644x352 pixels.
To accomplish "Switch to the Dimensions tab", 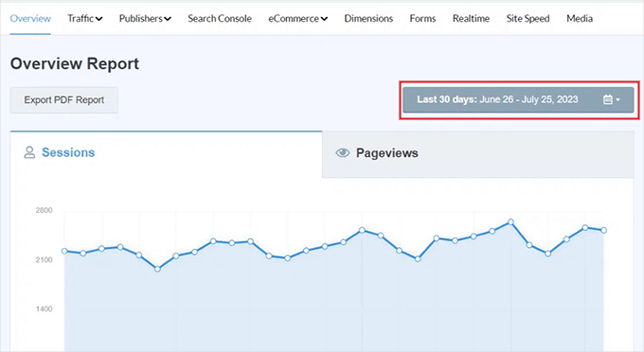I will (368, 19).
